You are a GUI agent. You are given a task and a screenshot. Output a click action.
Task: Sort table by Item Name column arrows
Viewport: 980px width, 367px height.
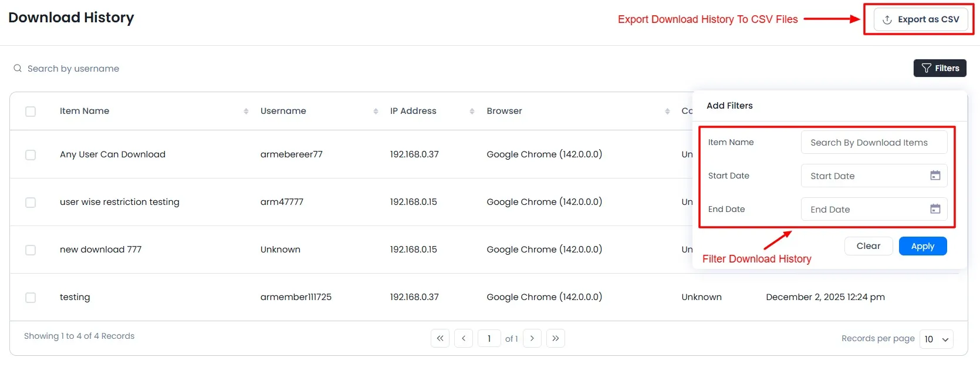coord(246,111)
